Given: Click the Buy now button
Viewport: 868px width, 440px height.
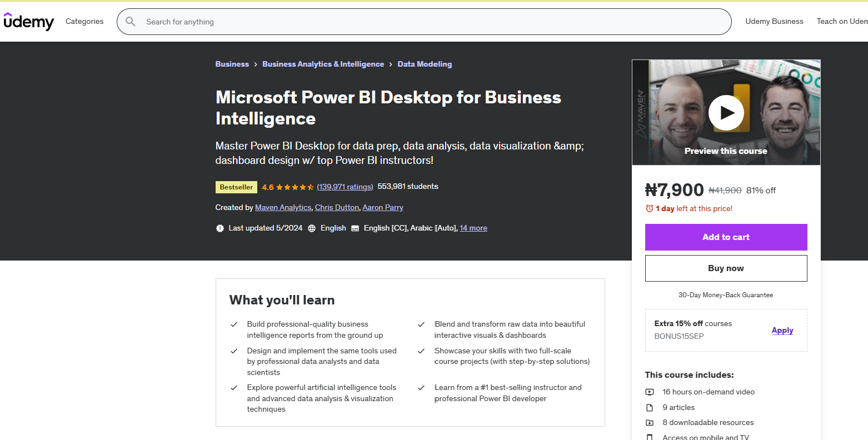Looking at the screenshot, I should (x=726, y=268).
